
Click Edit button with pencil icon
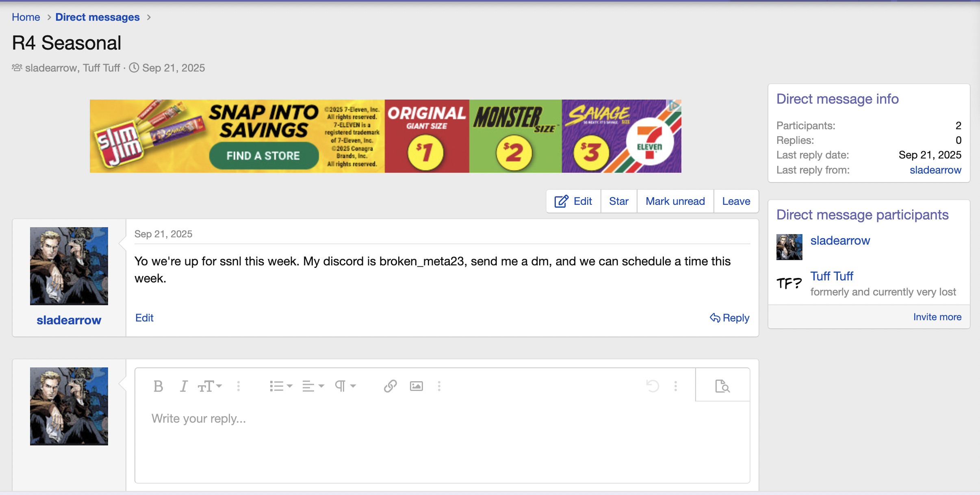(573, 201)
